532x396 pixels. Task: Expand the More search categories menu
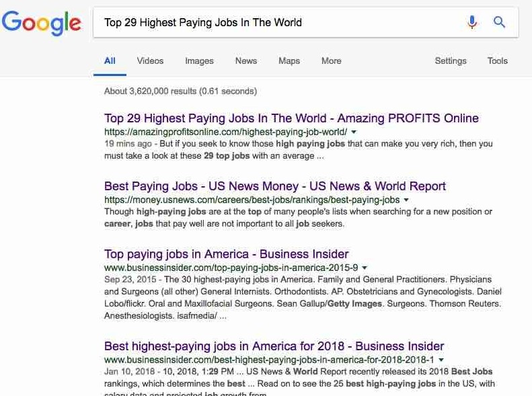click(x=331, y=61)
